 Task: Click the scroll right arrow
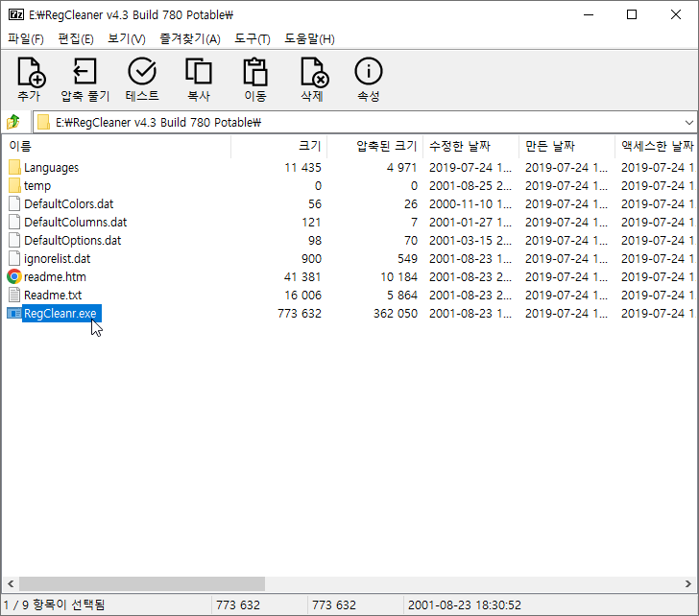tap(688, 583)
